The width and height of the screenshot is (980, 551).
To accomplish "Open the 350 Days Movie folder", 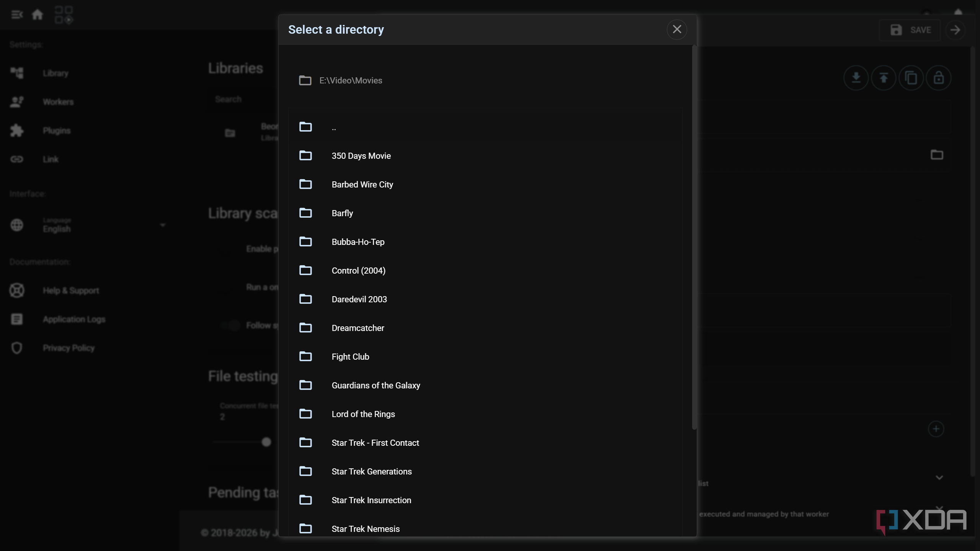I will click(x=485, y=156).
